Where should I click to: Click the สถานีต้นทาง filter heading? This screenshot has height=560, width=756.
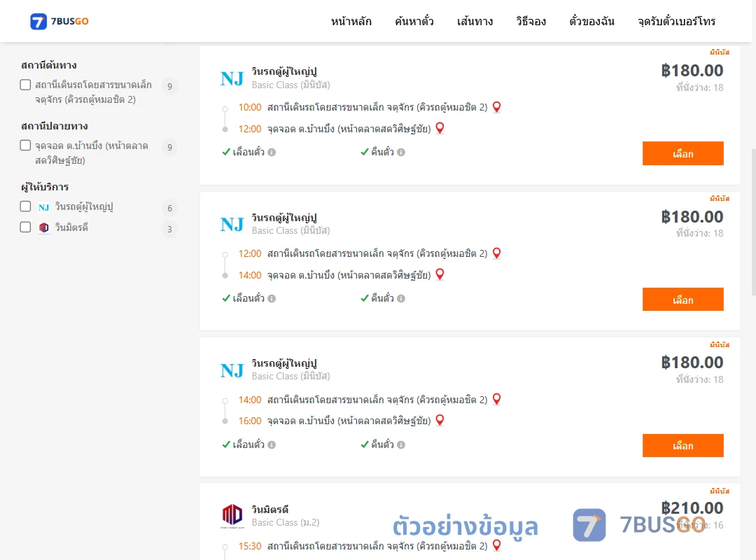49,65
